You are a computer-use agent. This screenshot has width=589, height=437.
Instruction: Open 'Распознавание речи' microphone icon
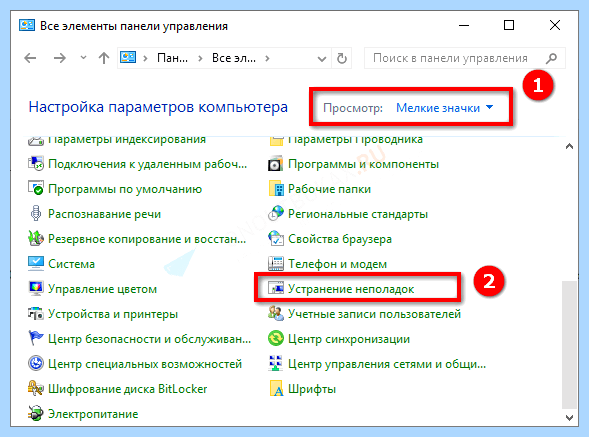(x=36, y=213)
